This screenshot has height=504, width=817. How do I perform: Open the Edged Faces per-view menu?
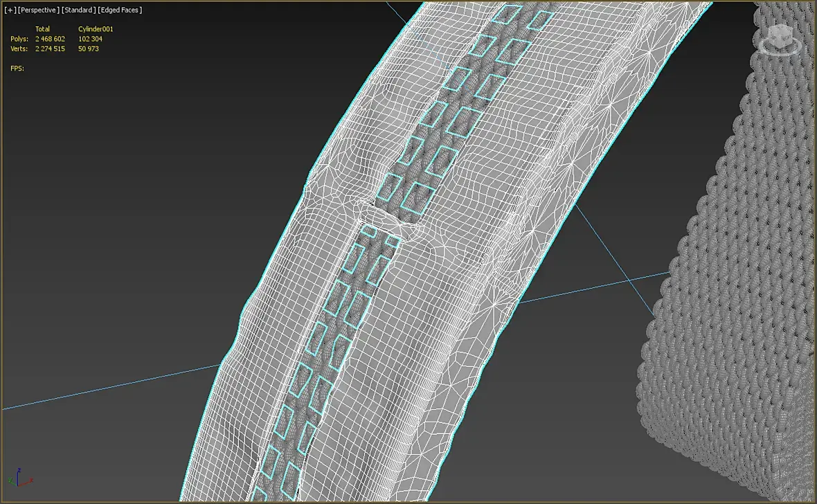click(120, 10)
